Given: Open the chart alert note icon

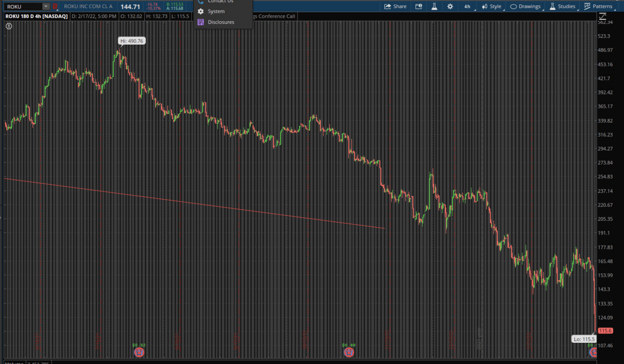Looking at the screenshot, I should [419, 6].
